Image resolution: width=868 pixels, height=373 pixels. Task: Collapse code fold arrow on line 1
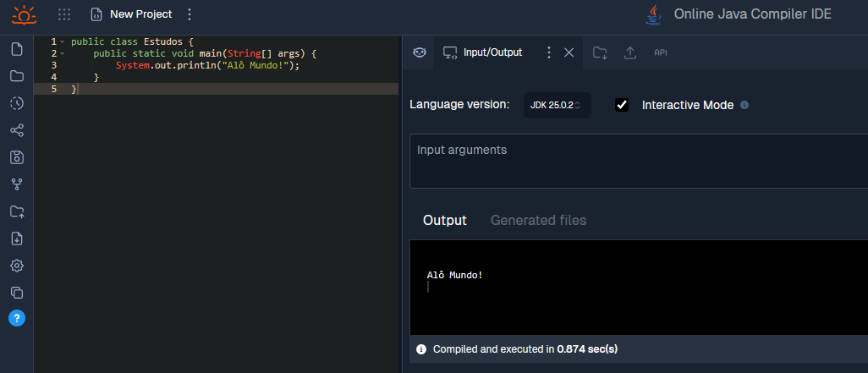62,42
